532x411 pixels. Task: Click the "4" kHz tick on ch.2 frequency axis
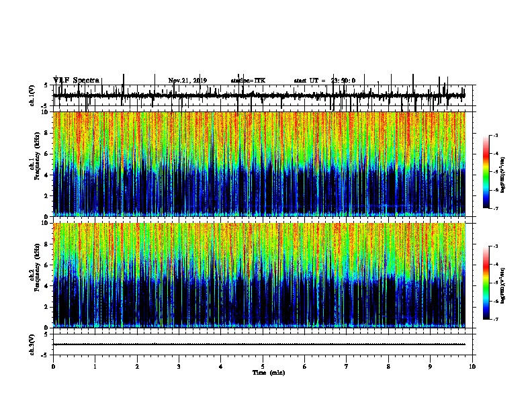click(x=47, y=286)
